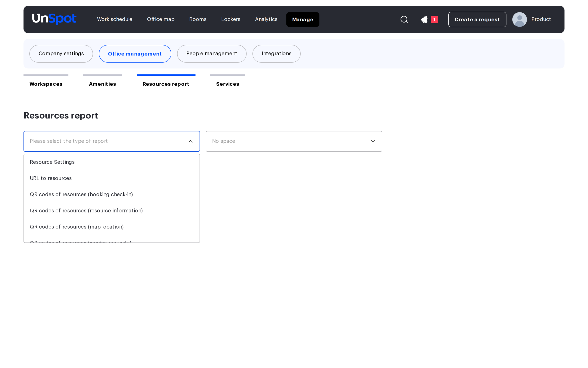Click the report type select field
This screenshot has width=588, height=368.
(112, 141)
